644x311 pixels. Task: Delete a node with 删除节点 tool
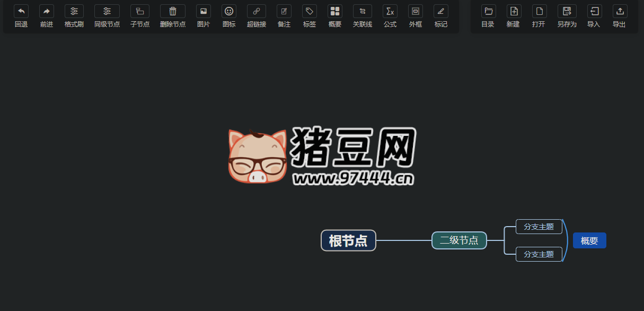coord(172,16)
